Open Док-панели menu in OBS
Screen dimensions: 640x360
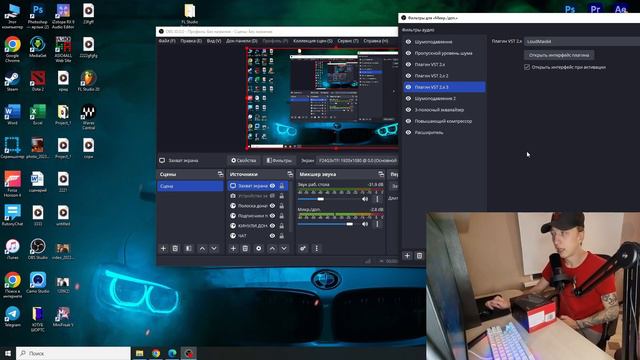point(242,41)
